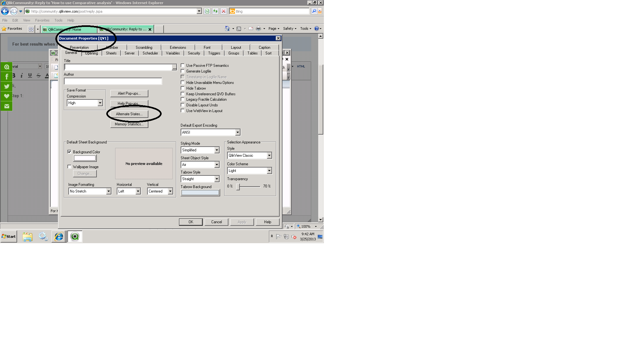Expand the Color Scheme dropdown

click(x=269, y=171)
